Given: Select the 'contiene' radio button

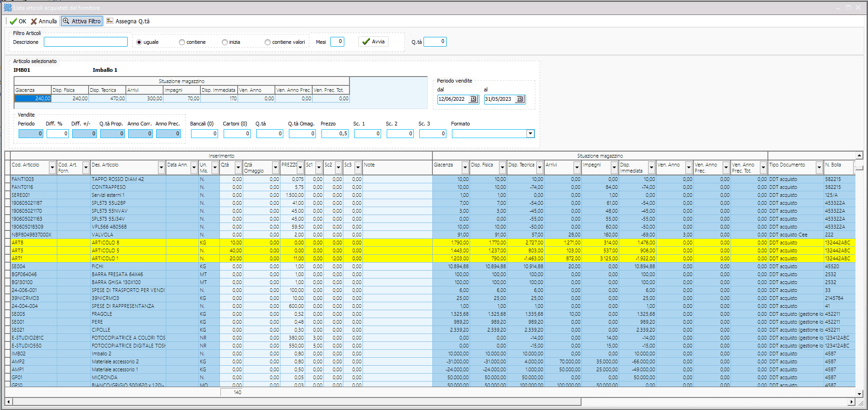Looking at the screenshot, I should (182, 42).
